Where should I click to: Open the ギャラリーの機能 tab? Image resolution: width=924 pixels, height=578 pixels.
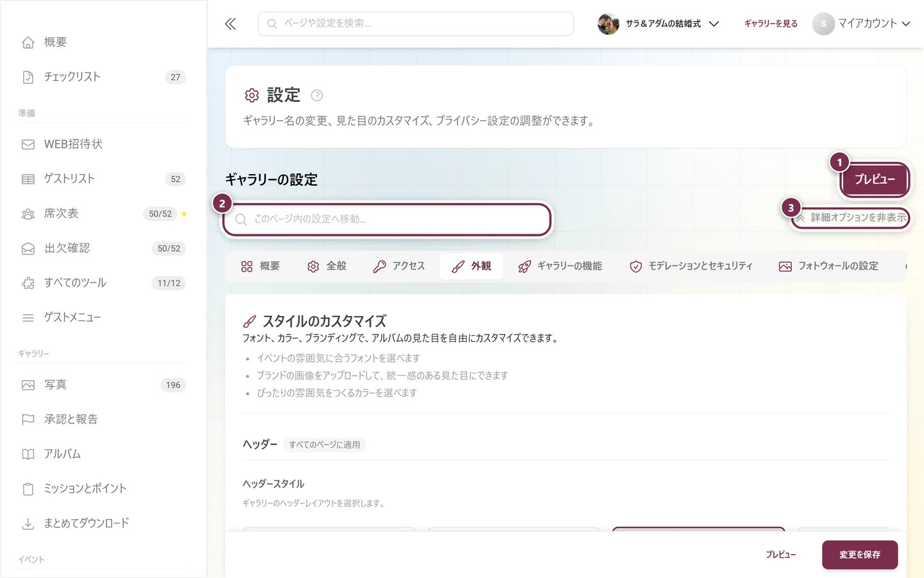coord(560,267)
